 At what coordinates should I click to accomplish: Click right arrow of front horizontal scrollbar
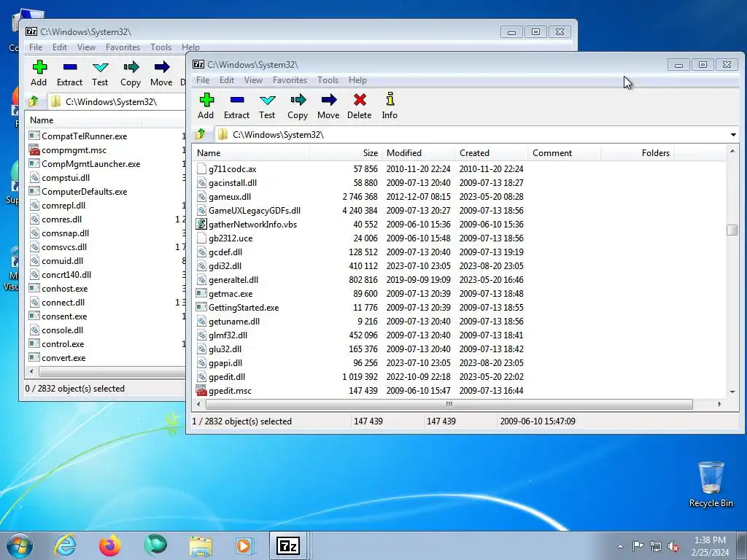pyautogui.click(x=719, y=404)
